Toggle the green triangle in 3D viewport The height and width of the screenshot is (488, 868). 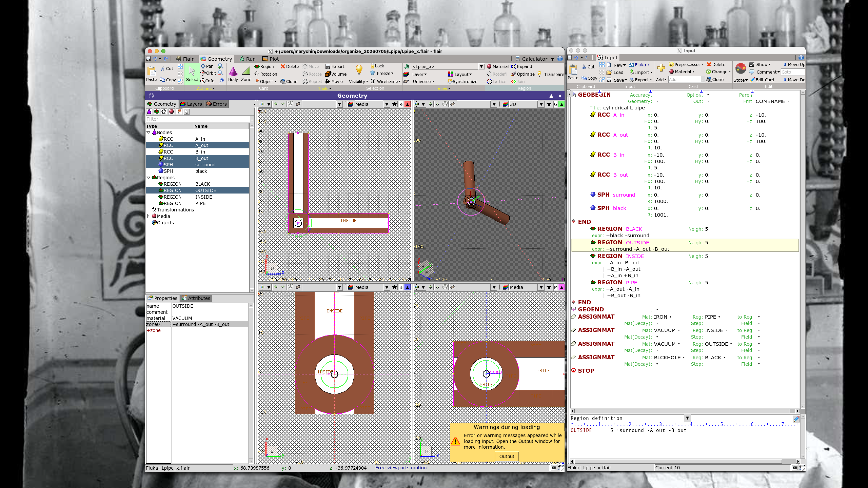coord(562,104)
